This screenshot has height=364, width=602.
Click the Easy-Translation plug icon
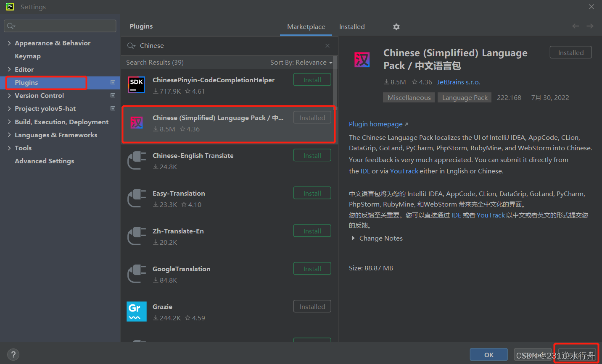click(x=137, y=198)
